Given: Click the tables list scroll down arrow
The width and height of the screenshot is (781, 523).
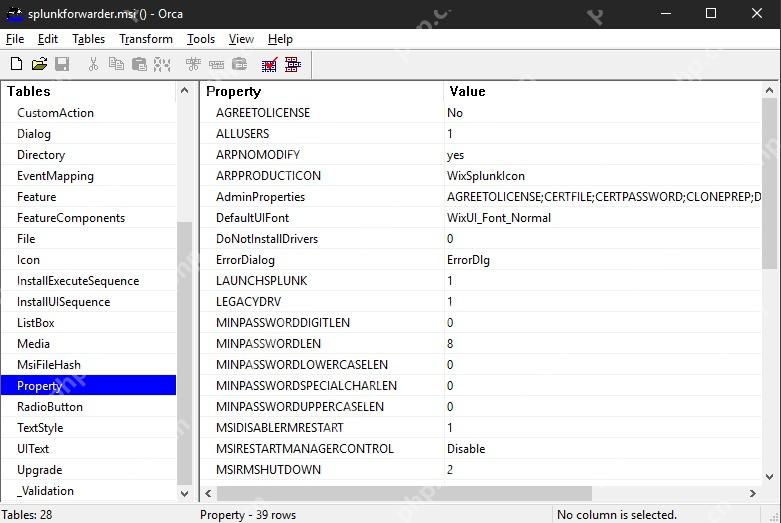Looking at the screenshot, I should 184,494.
